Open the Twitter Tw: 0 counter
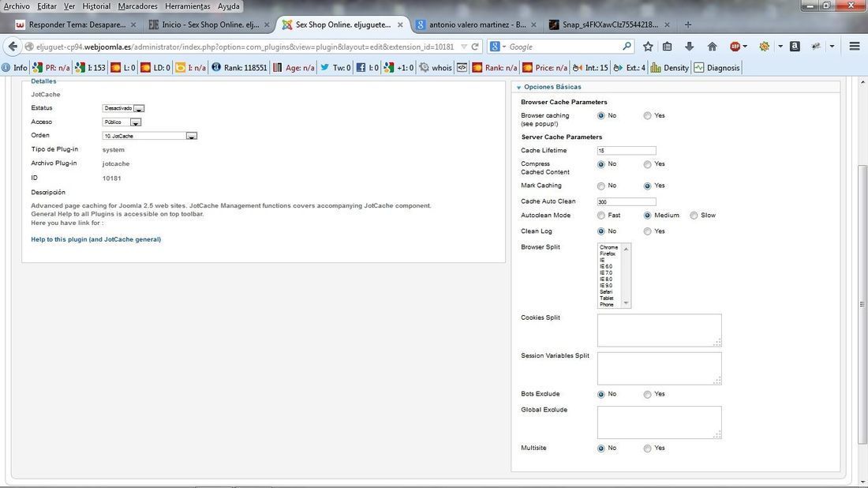 coord(335,68)
